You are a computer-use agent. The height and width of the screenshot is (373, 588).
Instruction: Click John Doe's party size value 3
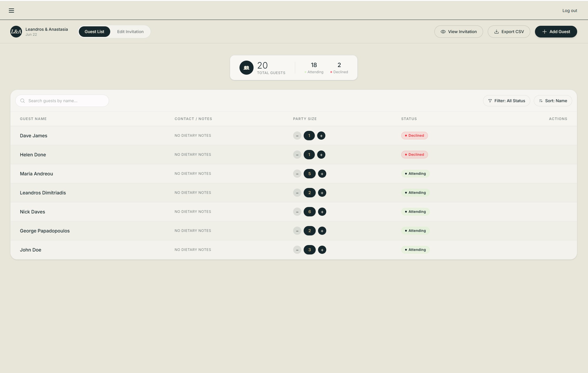[x=310, y=250]
